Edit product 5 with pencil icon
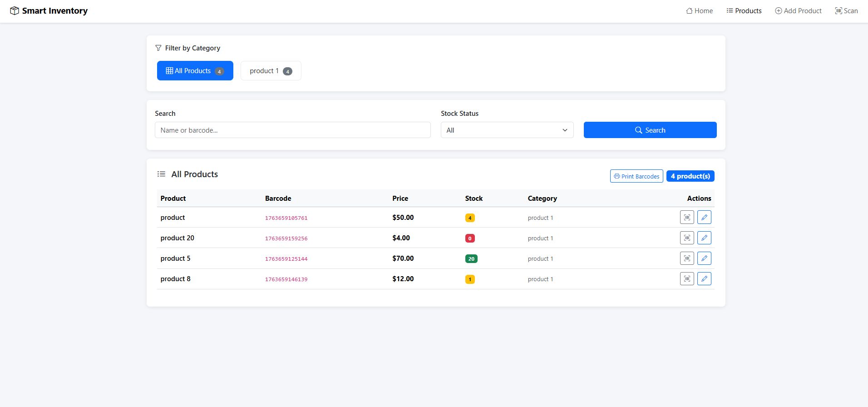Viewport: 868px width, 407px height. (704, 258)
